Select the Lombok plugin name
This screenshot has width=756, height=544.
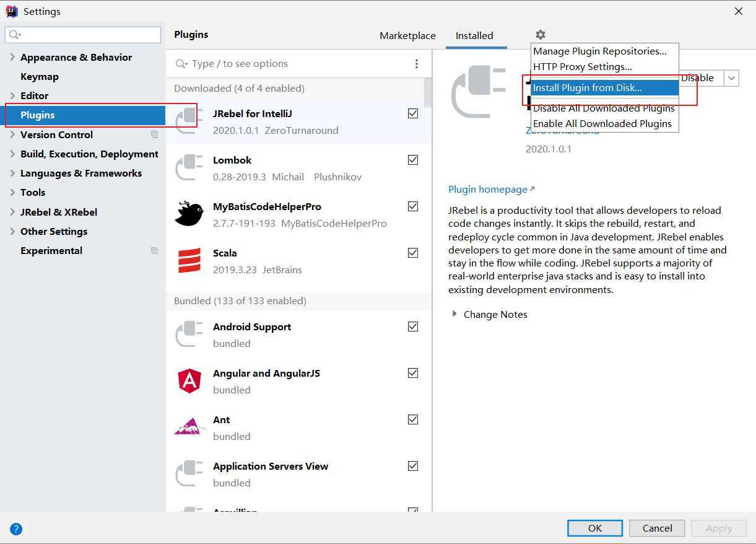pos(232,160)
